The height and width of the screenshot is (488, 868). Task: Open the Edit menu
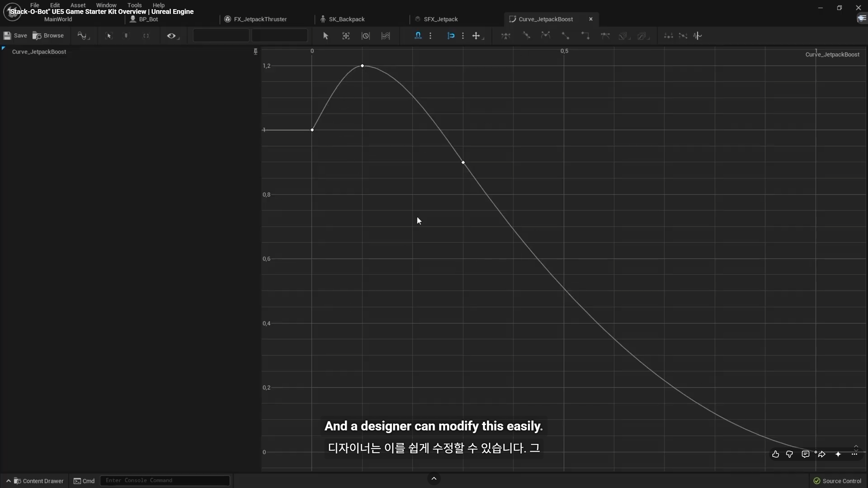pos(55,5)
